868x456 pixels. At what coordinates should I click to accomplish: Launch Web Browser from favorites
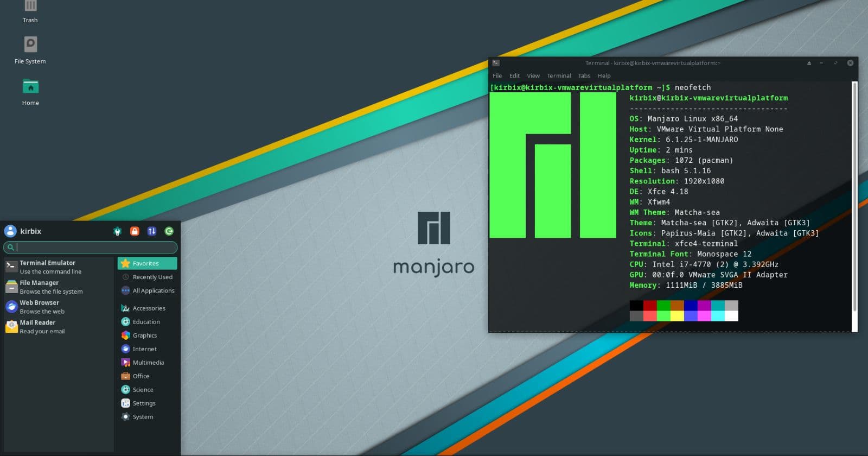point(59,307)
